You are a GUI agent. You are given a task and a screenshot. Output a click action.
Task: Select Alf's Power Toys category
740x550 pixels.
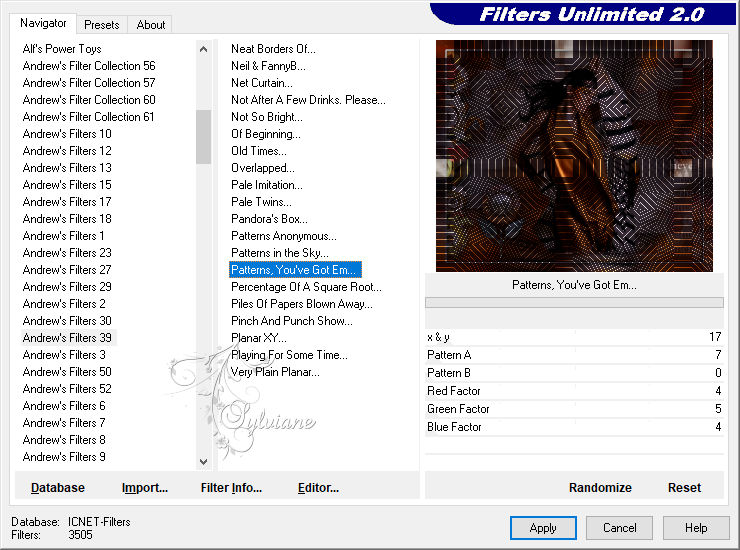[x=62, y=49]
